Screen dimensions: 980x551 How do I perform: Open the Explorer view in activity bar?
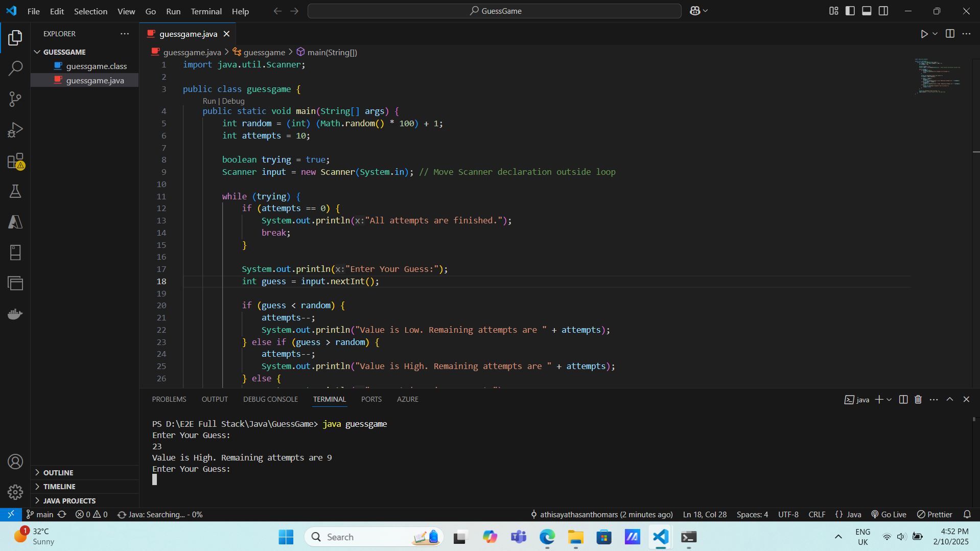pyautogui.click(x=15, y=37)
